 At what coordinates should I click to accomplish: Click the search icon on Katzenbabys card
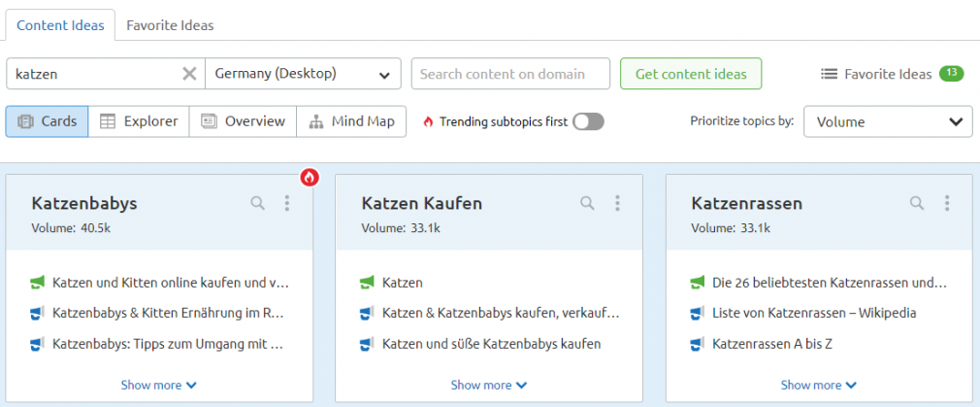coord(257,203)
